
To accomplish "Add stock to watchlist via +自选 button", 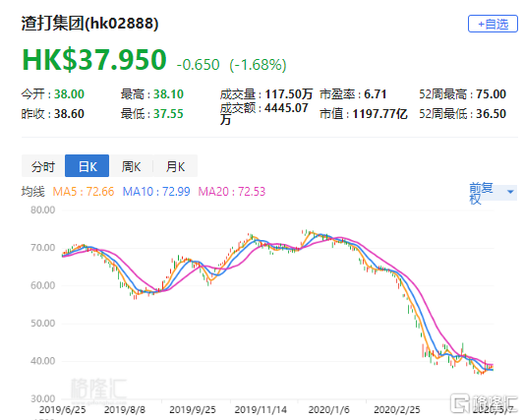I will click(493, 24).
